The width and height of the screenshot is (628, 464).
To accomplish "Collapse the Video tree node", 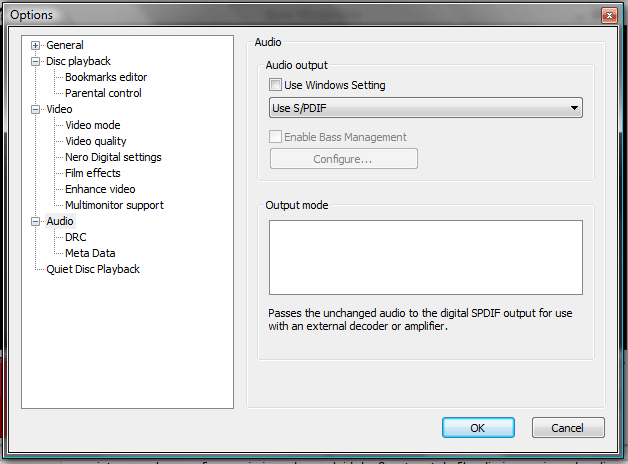I will [36, 109].
